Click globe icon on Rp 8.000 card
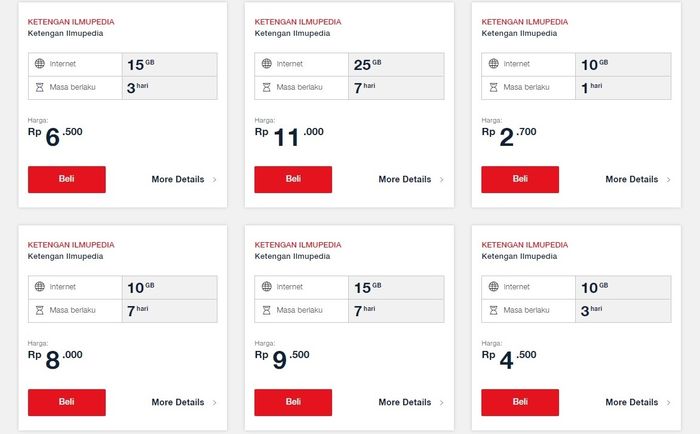The image size is (700, 434). (40, 287)
